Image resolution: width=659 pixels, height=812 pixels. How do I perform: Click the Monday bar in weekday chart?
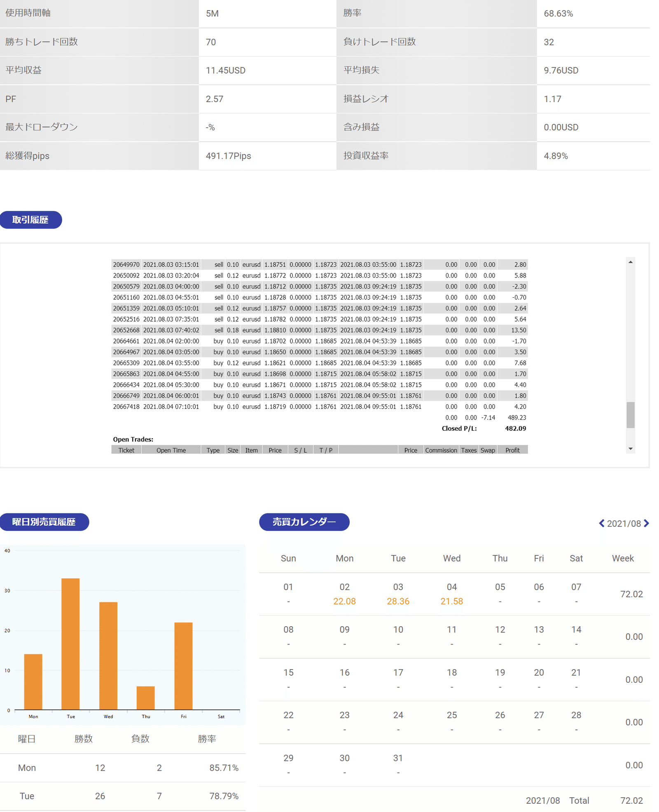(33, 682)
